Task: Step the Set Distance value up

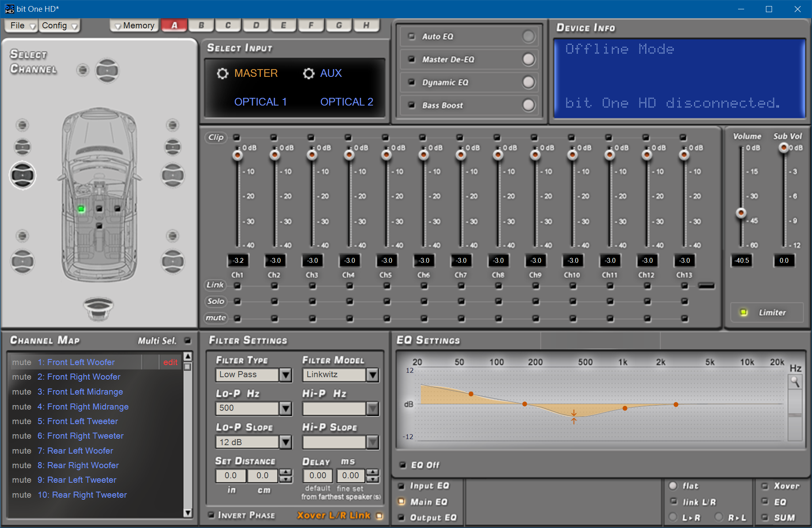Action: click(286, 472)
